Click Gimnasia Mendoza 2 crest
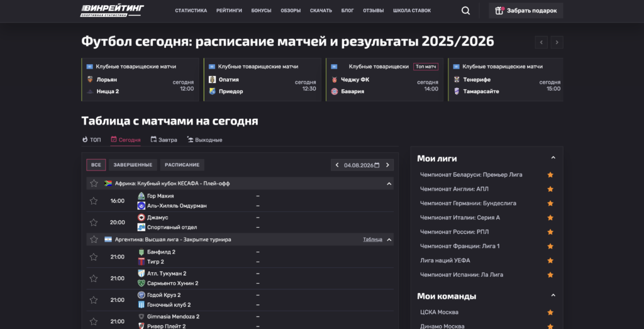The image size is (644, 329). tap(142, 316)
